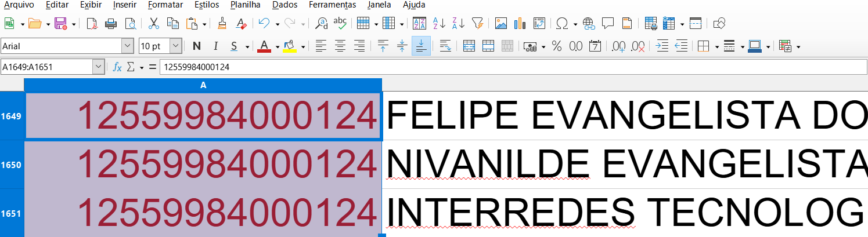868x237 pixels.
Task: Toggle Align Bottom vertical alignment
Action: 422,46
